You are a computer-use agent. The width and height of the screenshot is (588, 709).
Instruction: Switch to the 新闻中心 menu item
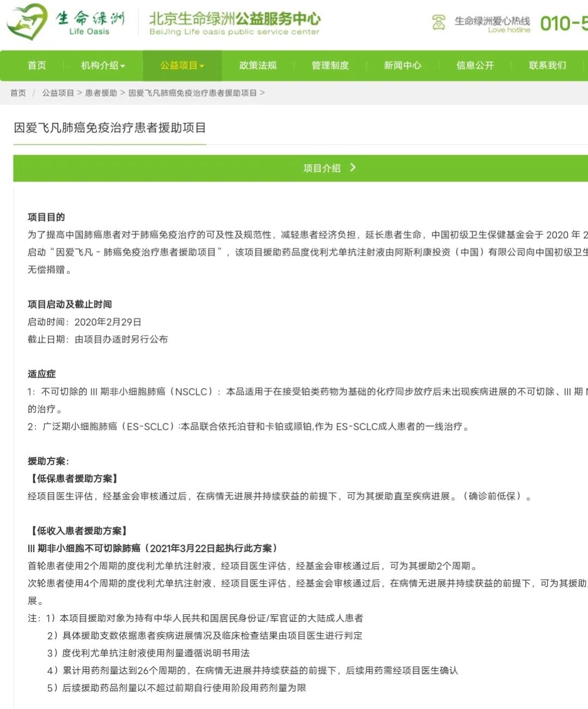point(402,65)
